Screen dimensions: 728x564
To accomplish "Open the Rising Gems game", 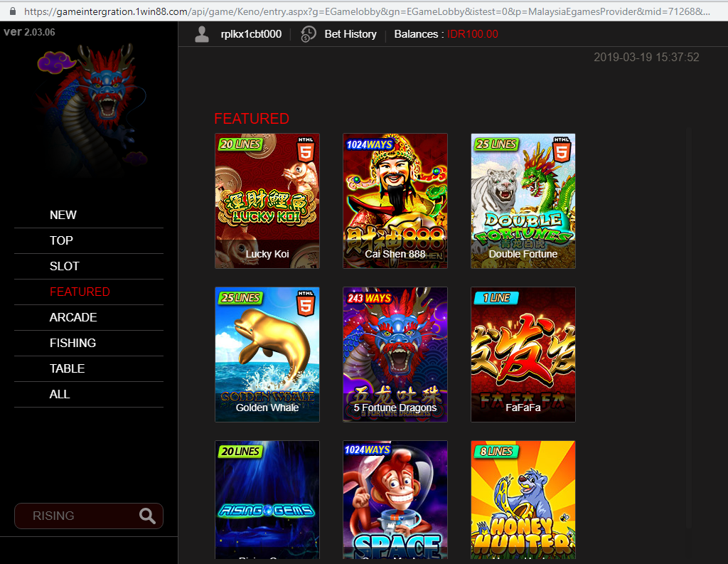I will pos(267,500).
